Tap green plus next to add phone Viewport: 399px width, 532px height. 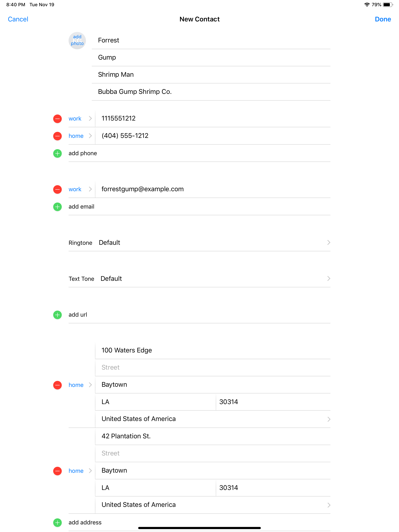pos(57,153)
